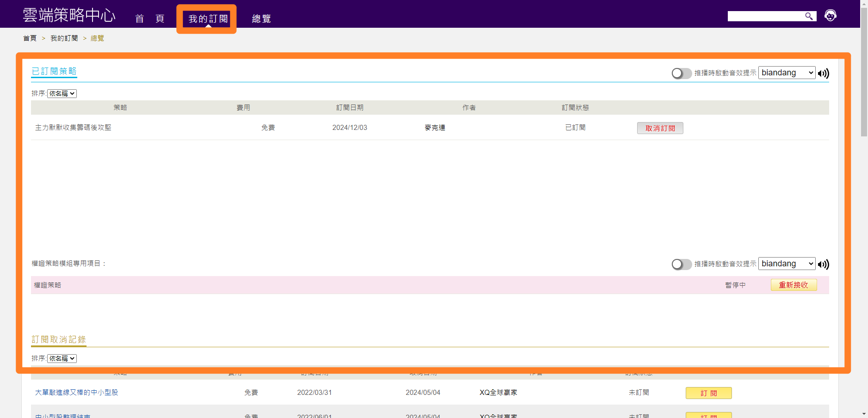Go to the 首頁 navigation tab

click(149, 19)
